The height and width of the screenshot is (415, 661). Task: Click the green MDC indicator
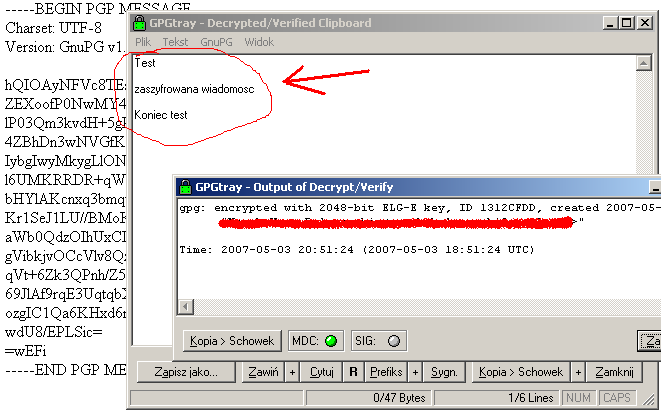click(331, 341)
